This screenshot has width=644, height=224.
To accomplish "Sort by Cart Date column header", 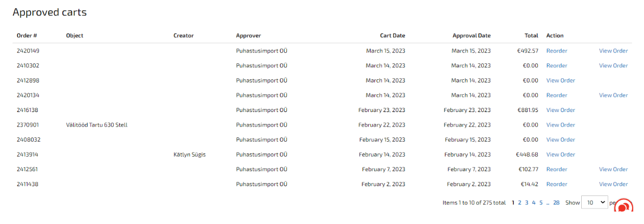I will tap(393, 36).
